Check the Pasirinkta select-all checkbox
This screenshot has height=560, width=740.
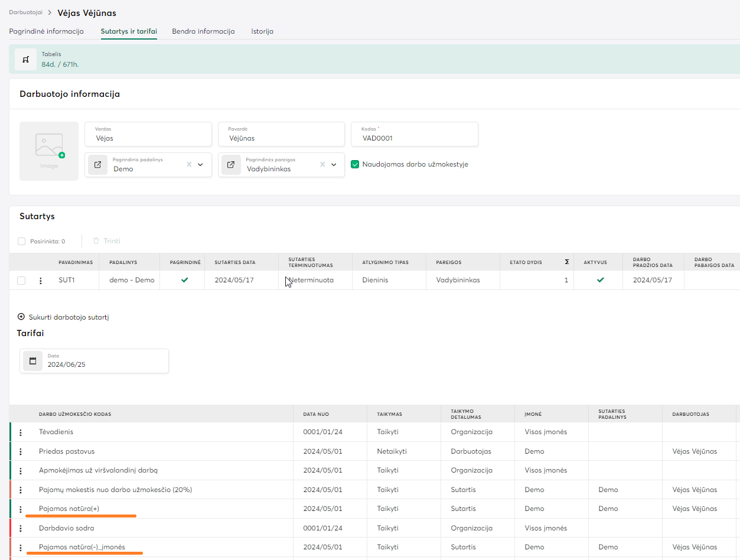[x=22, y=241]
